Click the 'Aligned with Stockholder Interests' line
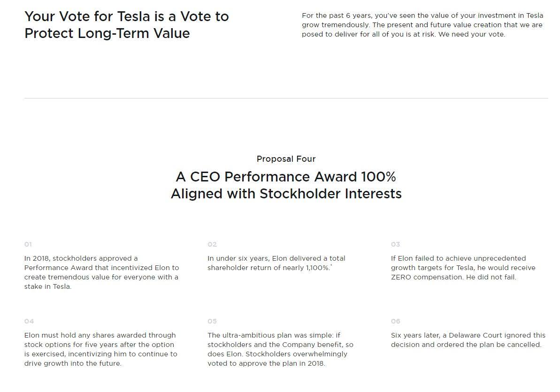This screenshot has height=392, width=560. pos(286,194)
